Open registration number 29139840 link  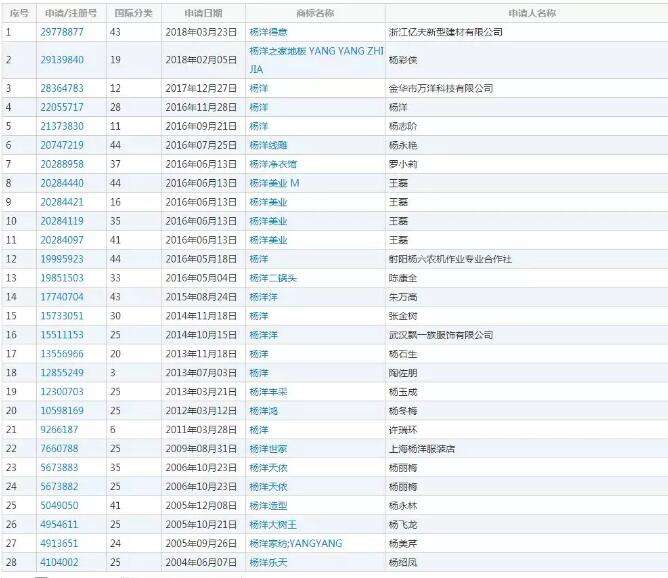[x=62, y=60]
